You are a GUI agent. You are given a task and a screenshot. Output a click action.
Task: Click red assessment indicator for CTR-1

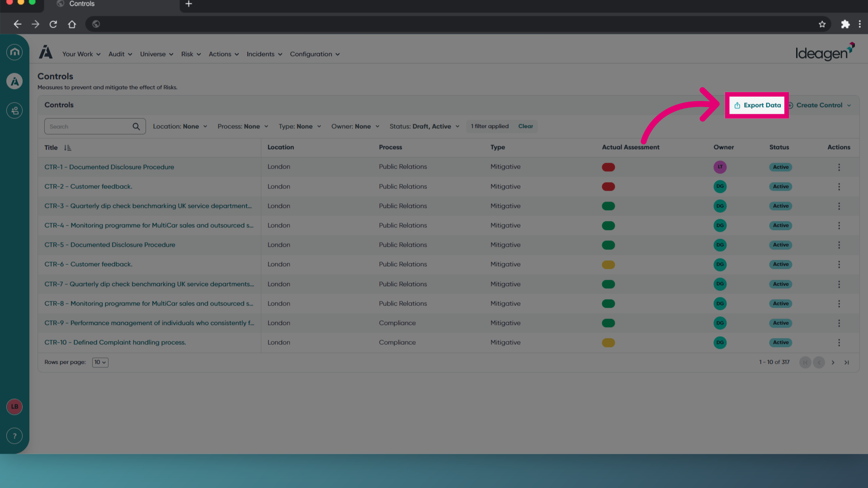coord(609,167)
